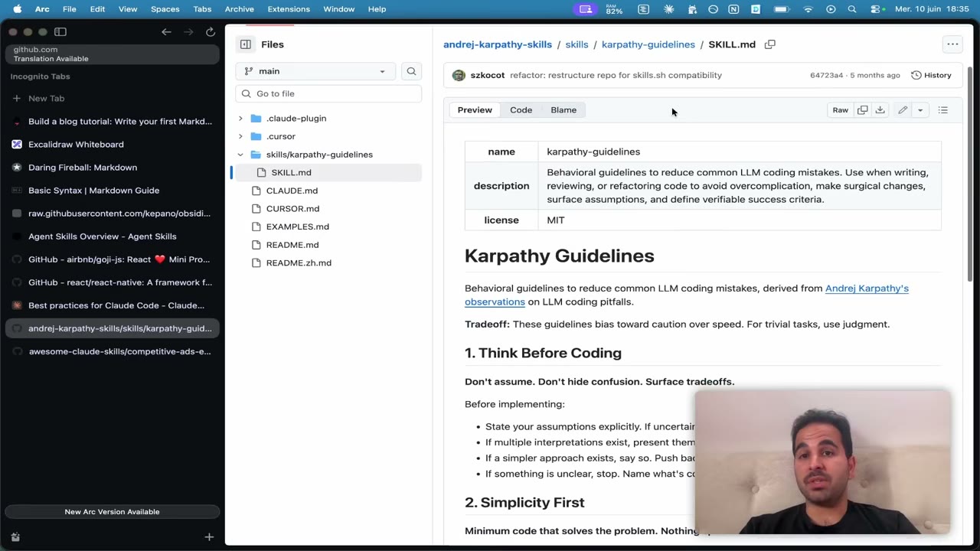The width and height of the screenshot is (980, 551).
Task: Switch to Agent Skills Overview tab
Action: (x=112, y=236)
